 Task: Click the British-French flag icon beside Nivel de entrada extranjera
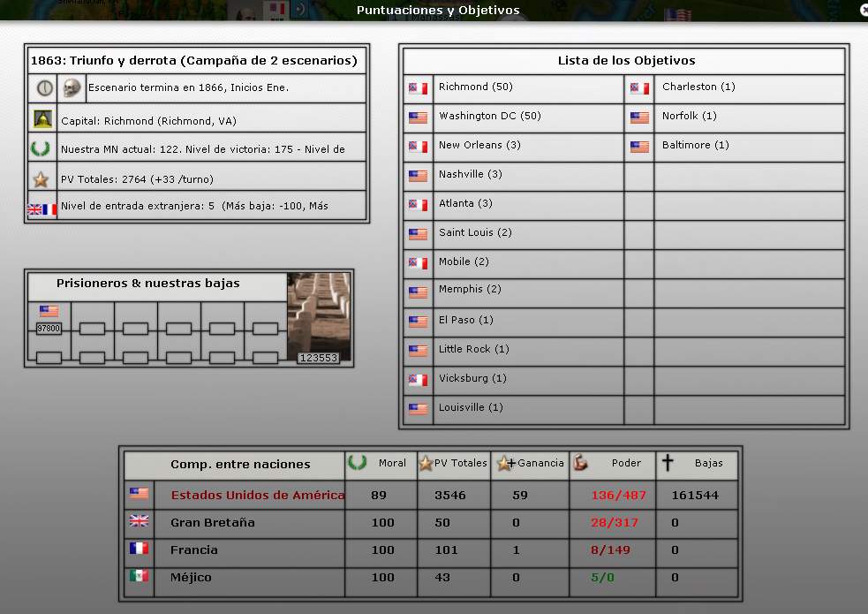point(42,209)
